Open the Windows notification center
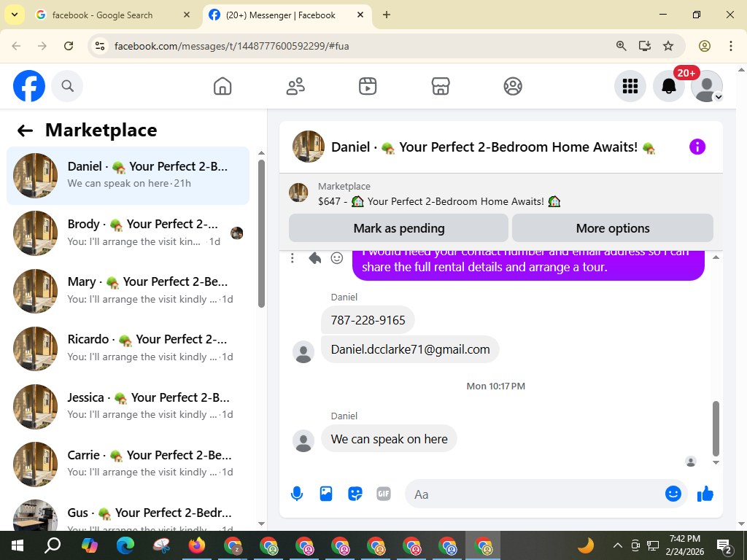747x560 pixels. (x=724, y=546)
